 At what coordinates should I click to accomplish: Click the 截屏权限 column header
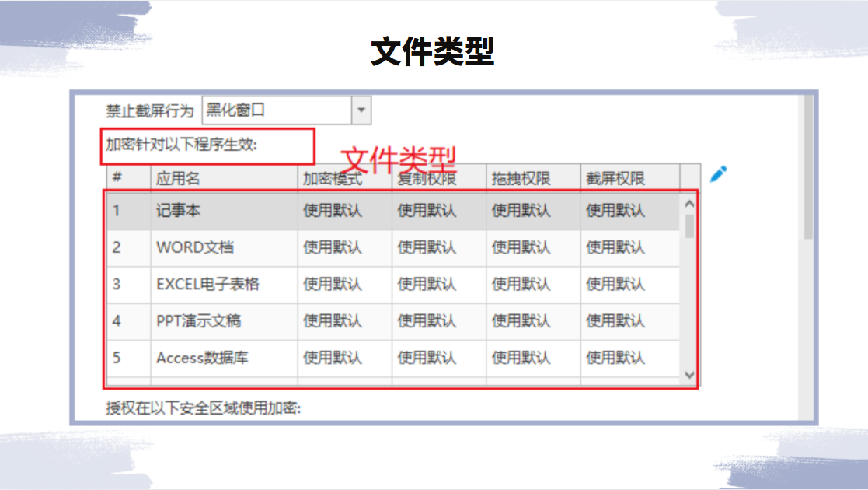coord(630,178)
